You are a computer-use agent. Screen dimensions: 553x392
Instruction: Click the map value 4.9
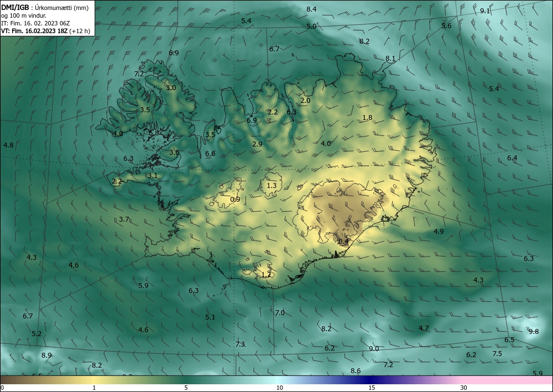point(439,232)
